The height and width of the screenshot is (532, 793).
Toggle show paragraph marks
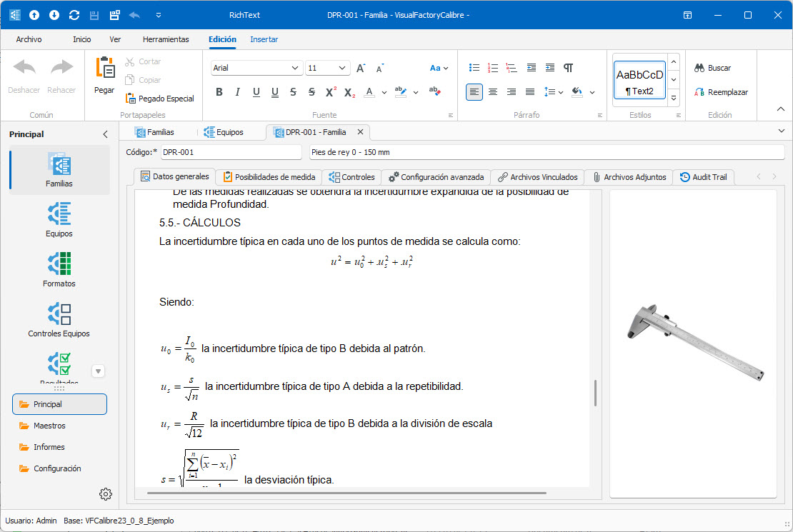tap(569, 68)
